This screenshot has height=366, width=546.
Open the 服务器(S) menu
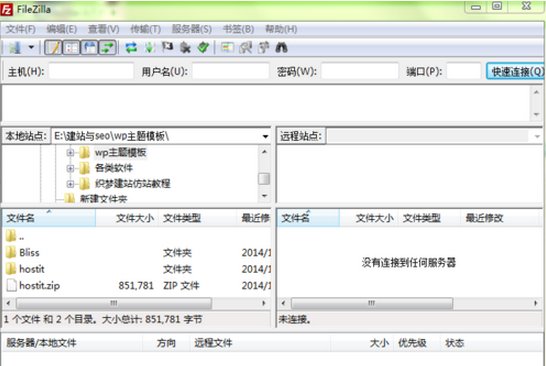[192, 29]
